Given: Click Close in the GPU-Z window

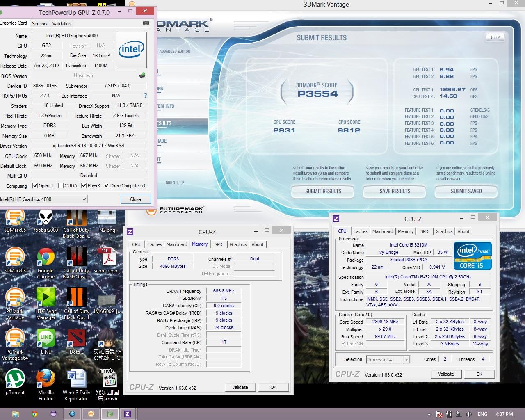Looking at the screenshot, I should (135, 199).
